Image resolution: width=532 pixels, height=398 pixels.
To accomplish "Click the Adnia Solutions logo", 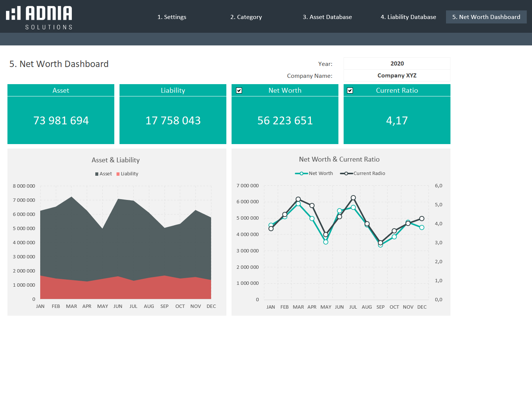I will 39,17.
